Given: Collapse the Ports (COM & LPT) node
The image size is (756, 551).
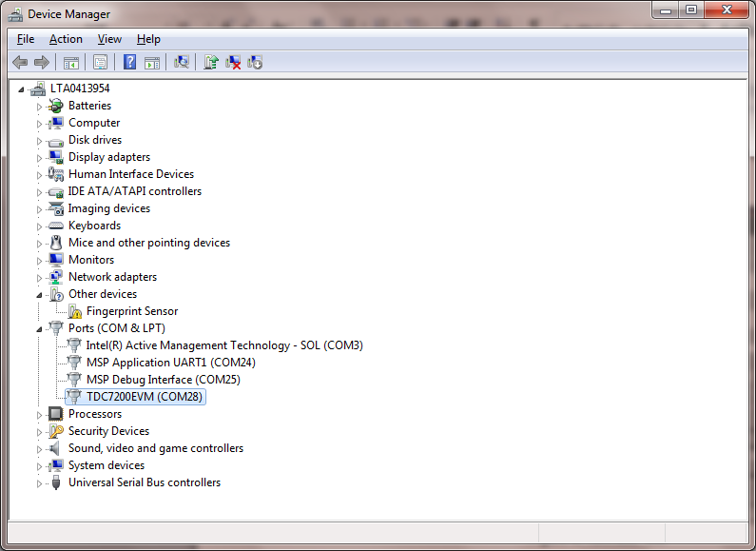Looking at the screenshot, I should [39, 329].
